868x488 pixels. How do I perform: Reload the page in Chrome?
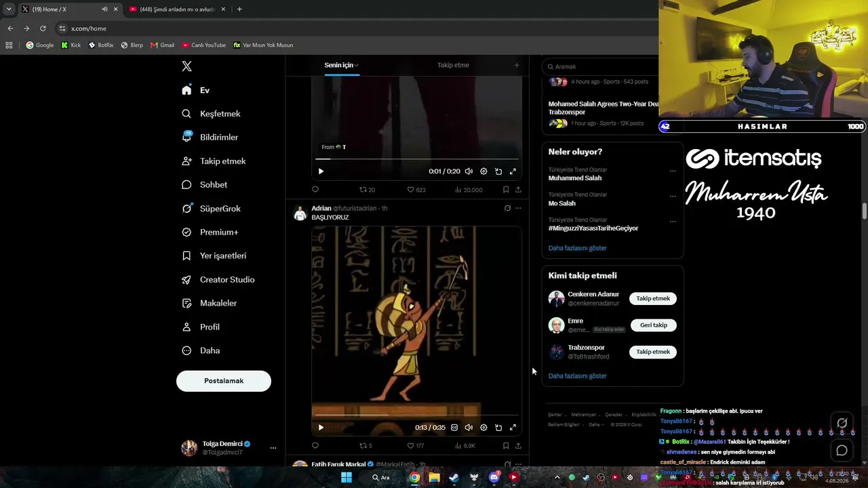[x=43, y=28]
